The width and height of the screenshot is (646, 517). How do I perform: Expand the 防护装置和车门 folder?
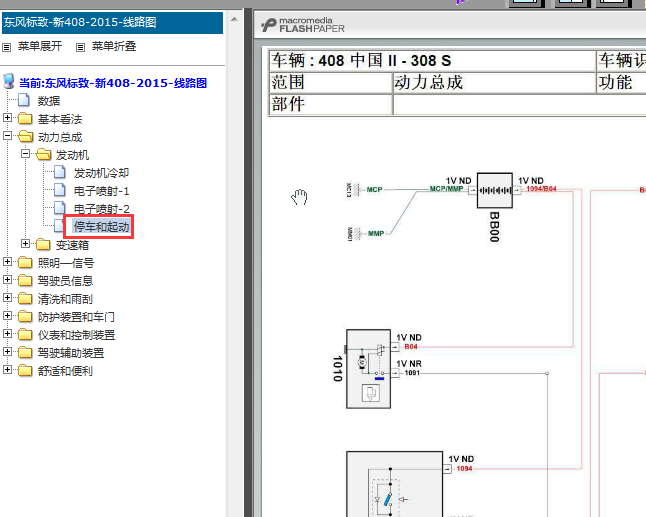tap(7, 316)
